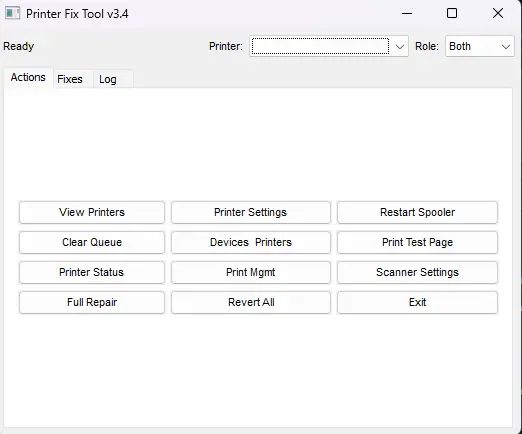Launch Print Mgmt

tap(251, 272)
